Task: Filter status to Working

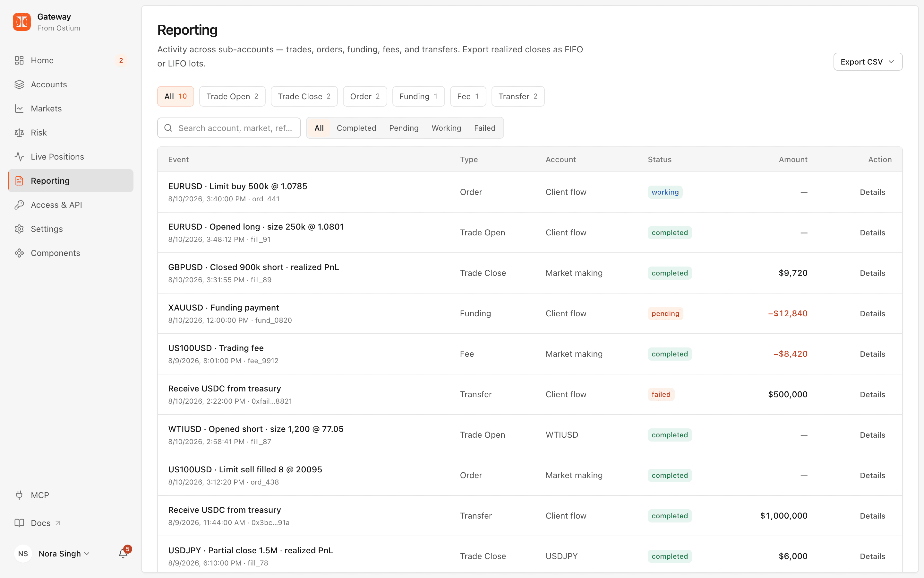Action: [446, 128]
